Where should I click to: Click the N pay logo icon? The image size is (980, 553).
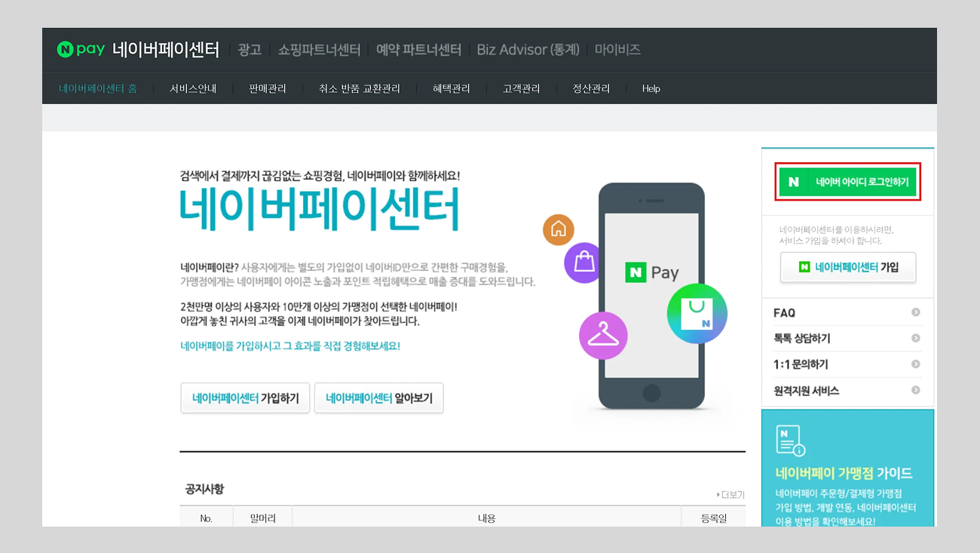click(81, 49)
